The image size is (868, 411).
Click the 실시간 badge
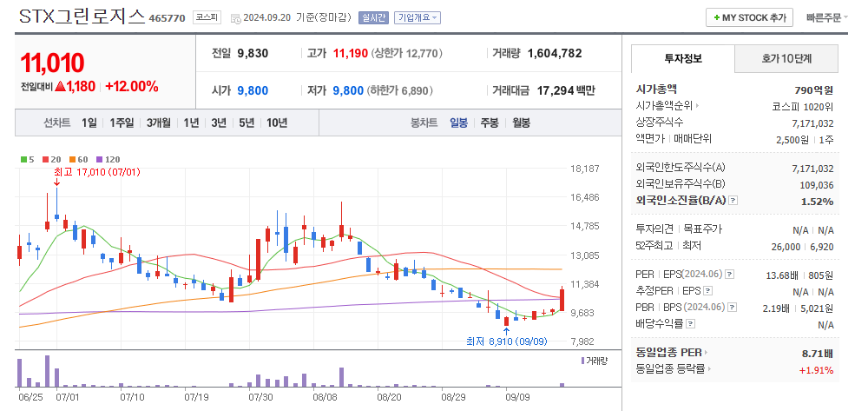tap(373, 17)
